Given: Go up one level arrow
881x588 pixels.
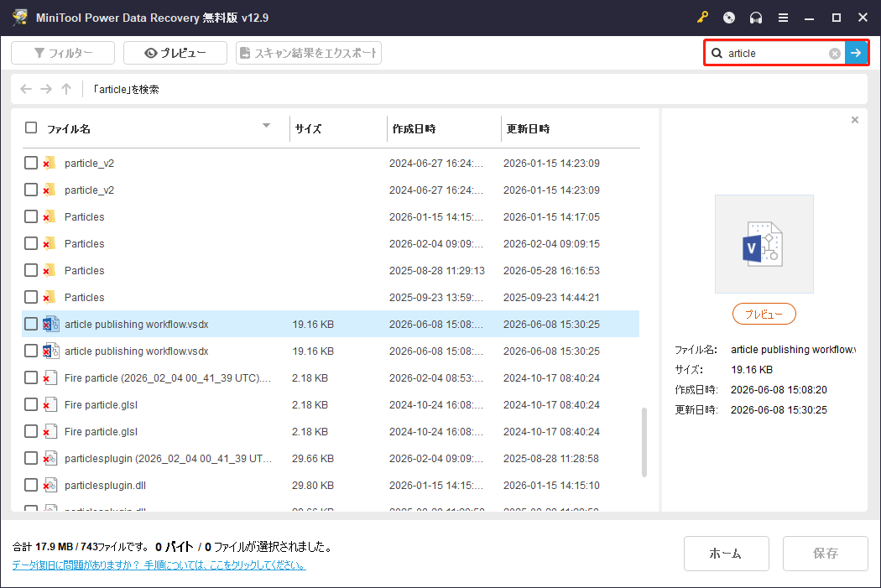Looking at the screenshot, I should [x=66, y=89].
